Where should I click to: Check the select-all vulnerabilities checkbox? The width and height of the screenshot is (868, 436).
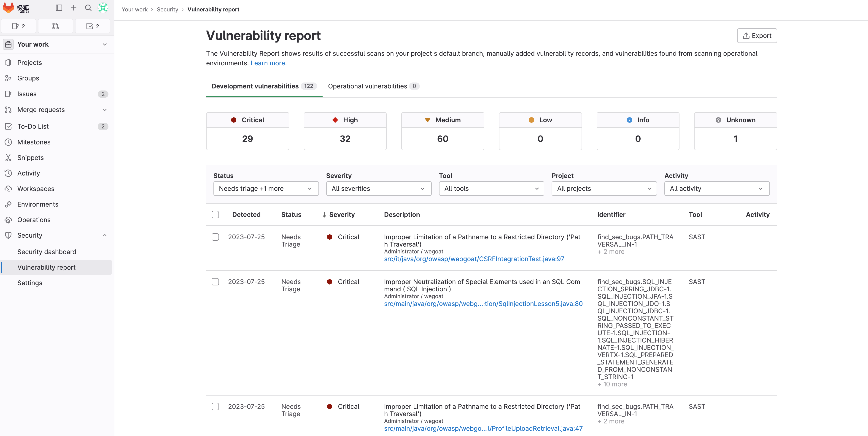tap(215, 215)
